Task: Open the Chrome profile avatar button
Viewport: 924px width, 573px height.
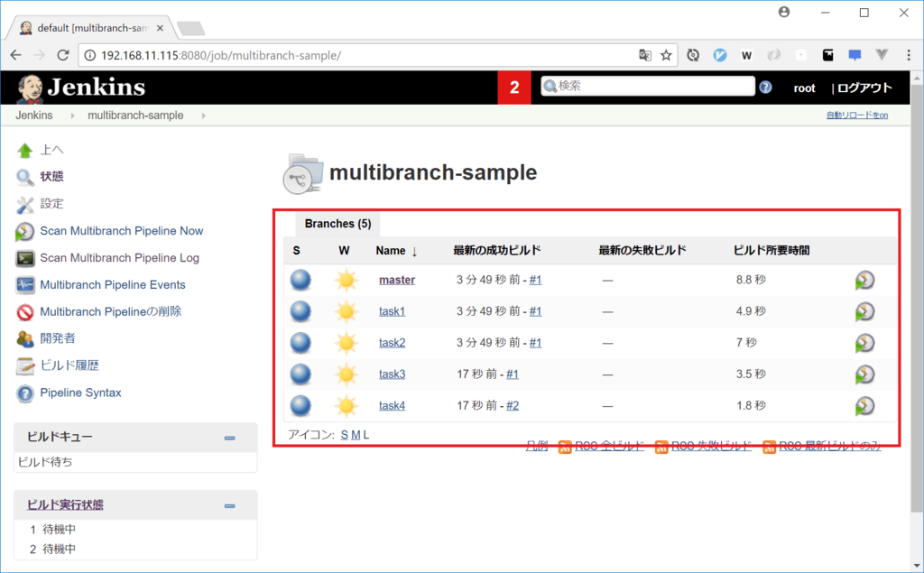Action: [x=784, y=13]
